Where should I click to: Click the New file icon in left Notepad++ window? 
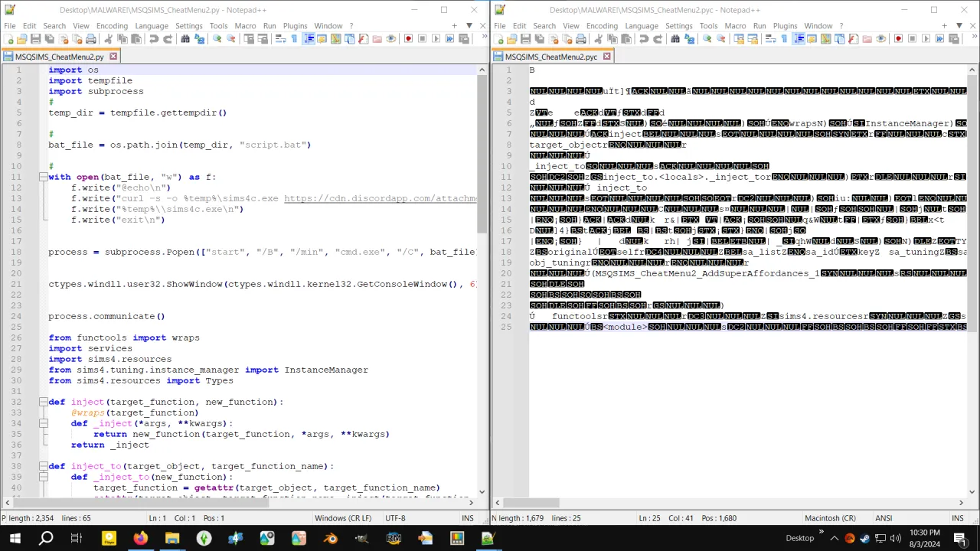[8, 39]
